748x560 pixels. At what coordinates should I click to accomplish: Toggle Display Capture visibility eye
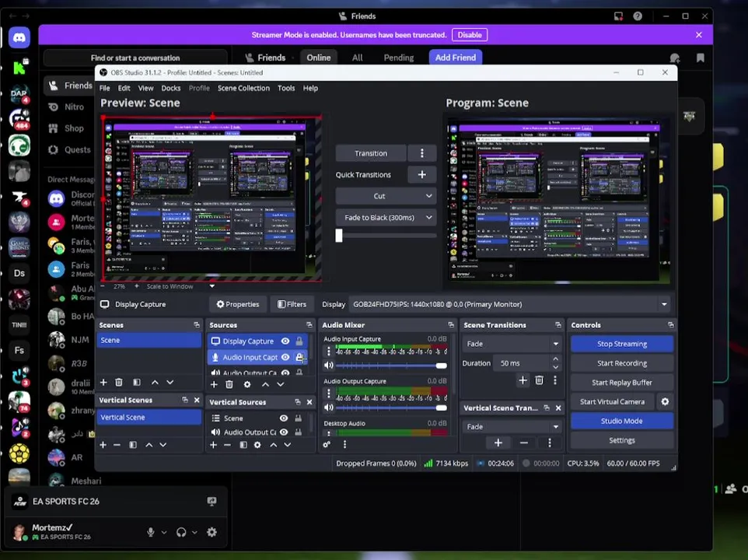coord(285,341)
